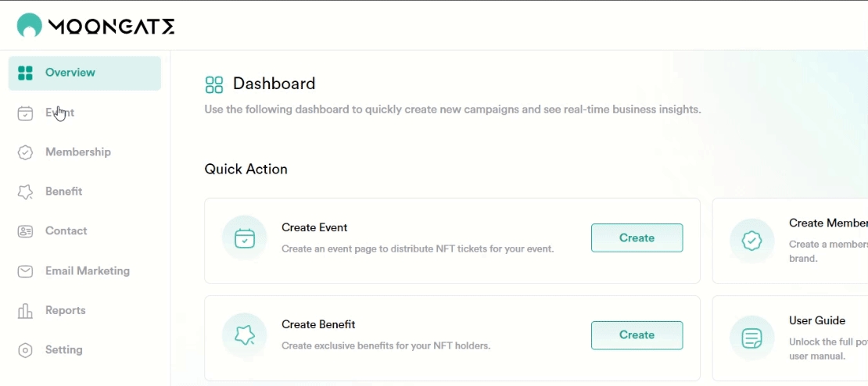Open the Email Marketing page
The width and height of the screenshot is (868, 386).
click(x=88, y=271)
